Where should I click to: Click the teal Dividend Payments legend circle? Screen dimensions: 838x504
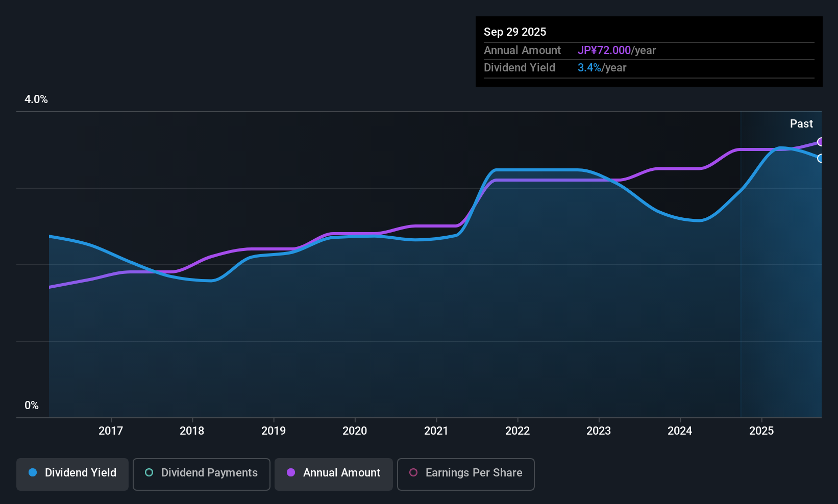149,473
